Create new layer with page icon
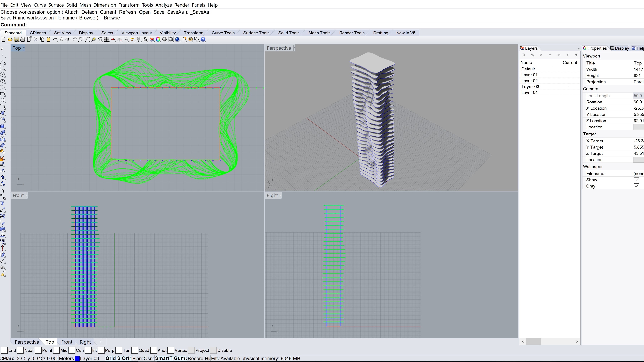Viewport: 644px width, 362px height. [524, 55]
